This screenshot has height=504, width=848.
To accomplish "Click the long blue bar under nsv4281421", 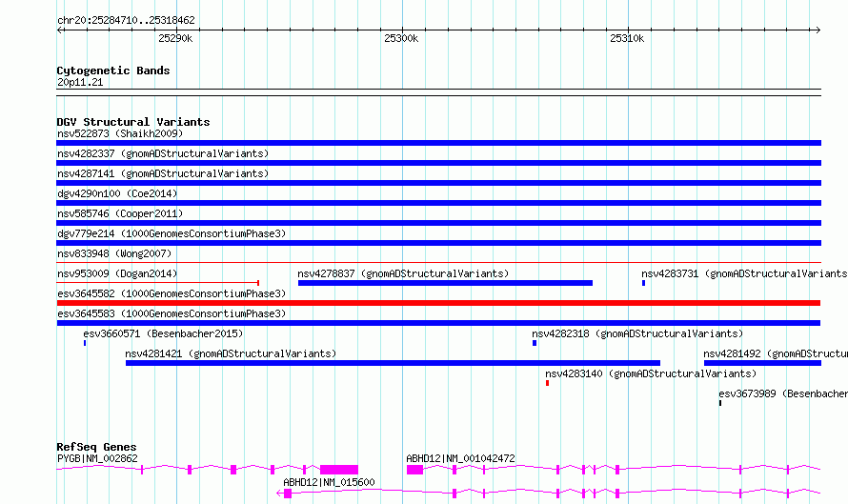I will [393, 363].
